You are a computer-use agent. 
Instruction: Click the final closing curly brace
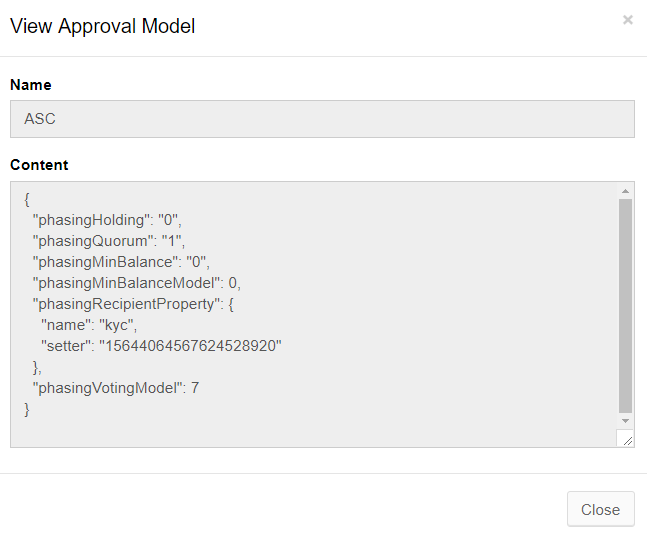click(27, 409)
